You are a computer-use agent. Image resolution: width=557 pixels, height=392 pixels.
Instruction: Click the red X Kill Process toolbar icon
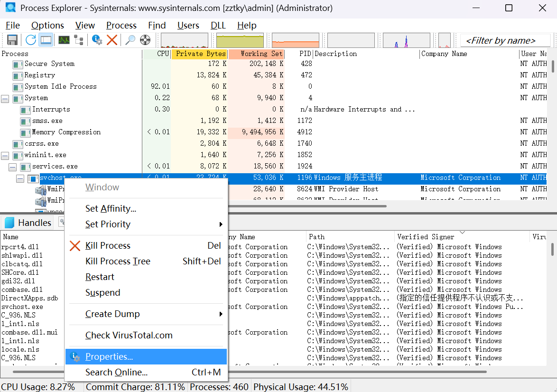(x=112, y=40)
